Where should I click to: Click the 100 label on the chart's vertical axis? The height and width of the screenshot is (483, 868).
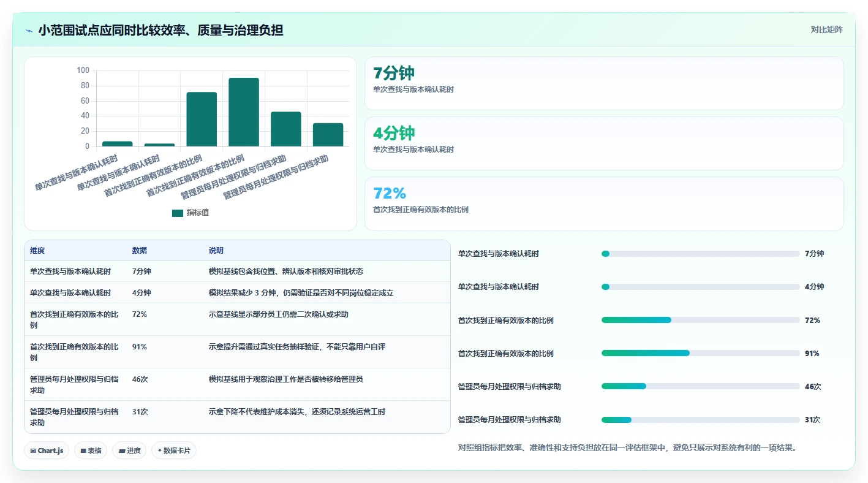(83, 70)
